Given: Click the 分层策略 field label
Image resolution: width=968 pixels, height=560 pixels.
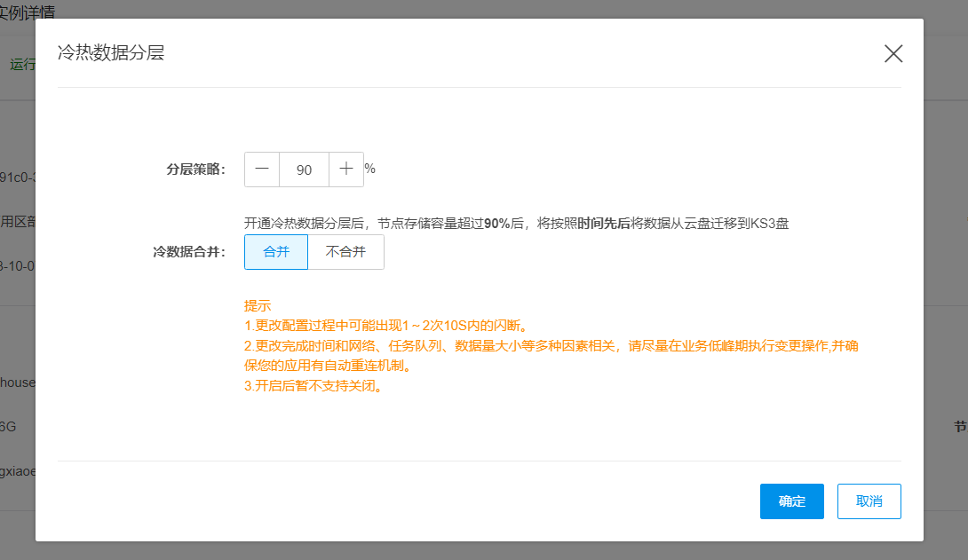Looking at the screenshot, I should click(195, 169).
